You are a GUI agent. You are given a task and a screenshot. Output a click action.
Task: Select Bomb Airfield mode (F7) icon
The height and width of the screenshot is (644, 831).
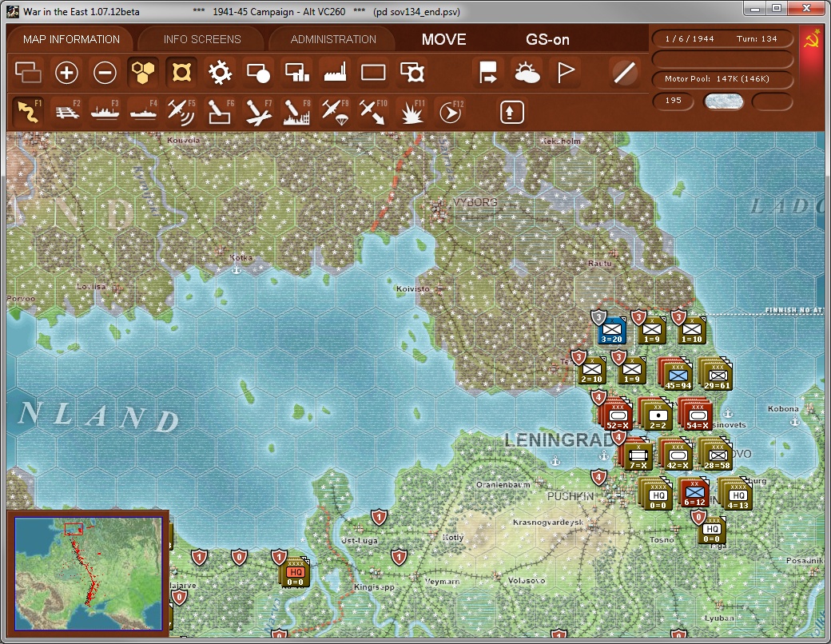pyautogui.click(x=258, y=112)
